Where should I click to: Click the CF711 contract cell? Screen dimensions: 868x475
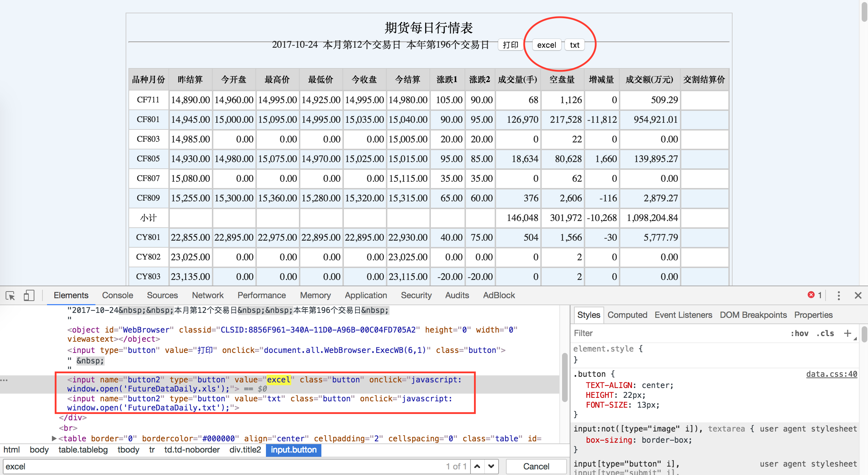pyautogui.click(x=148, y=100)
